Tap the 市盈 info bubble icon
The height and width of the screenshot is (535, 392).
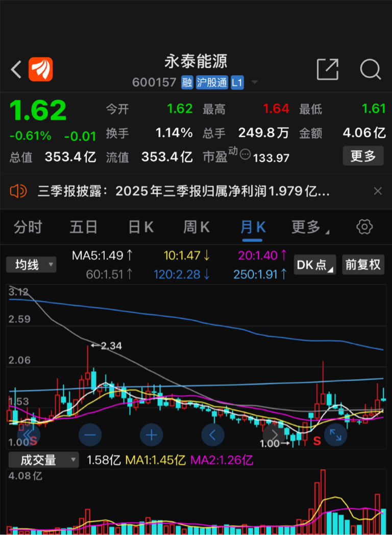(x=245, y=154)
